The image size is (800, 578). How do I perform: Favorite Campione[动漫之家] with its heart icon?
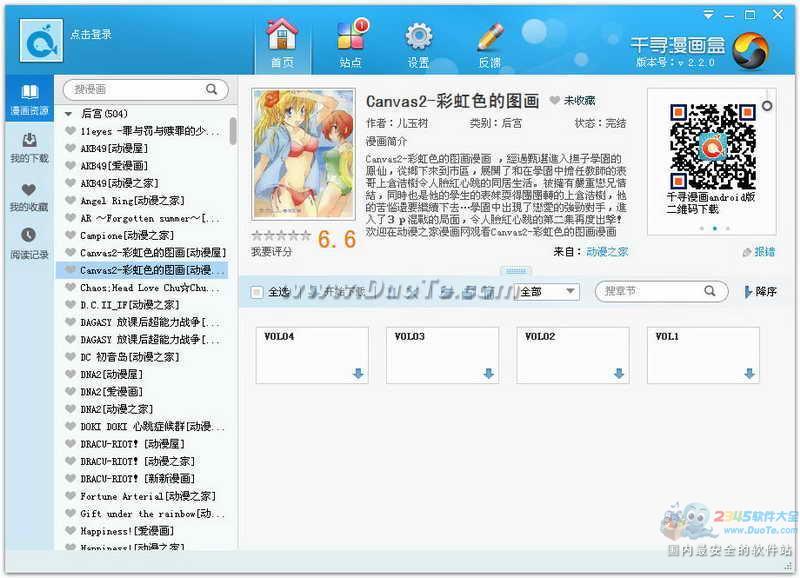tap(70, 235)
